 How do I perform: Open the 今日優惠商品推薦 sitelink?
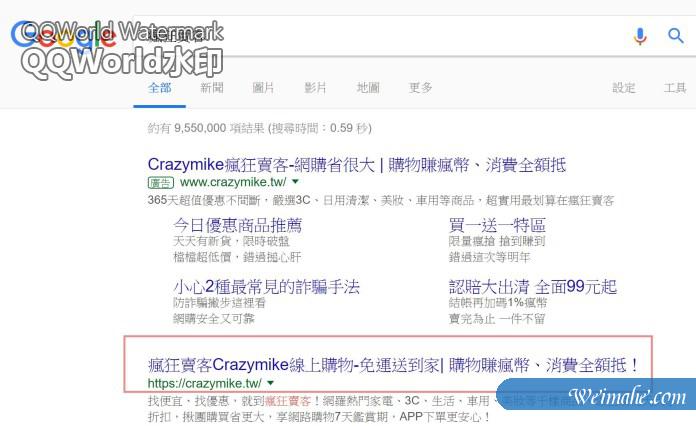237,225
